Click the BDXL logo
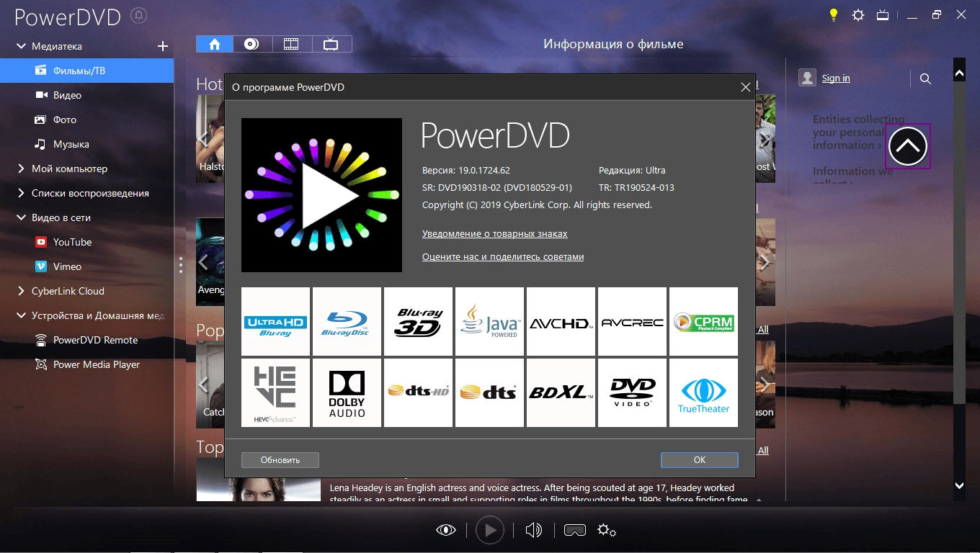 tap(561, 392)
